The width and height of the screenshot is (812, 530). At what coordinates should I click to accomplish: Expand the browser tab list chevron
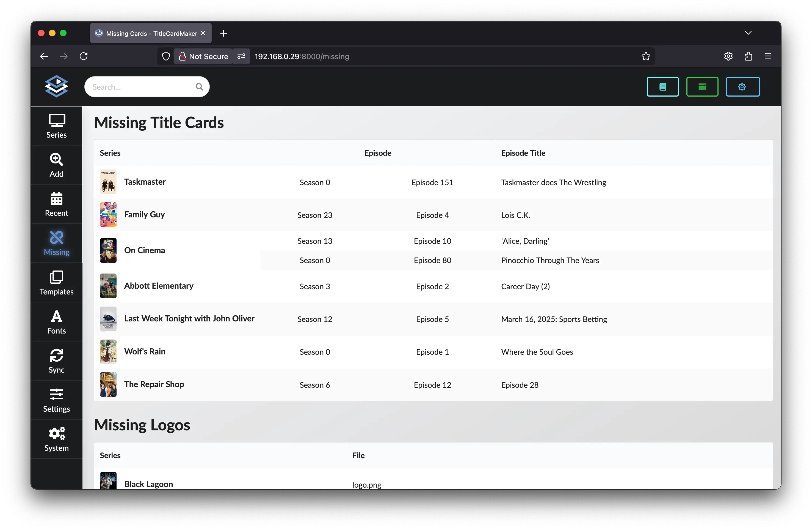(748, 33)
